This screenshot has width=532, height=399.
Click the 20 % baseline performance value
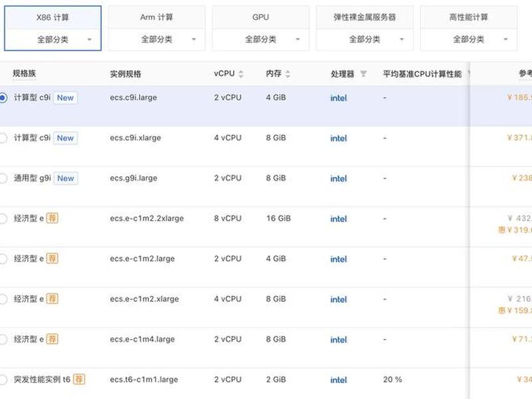tap(392, 380)
